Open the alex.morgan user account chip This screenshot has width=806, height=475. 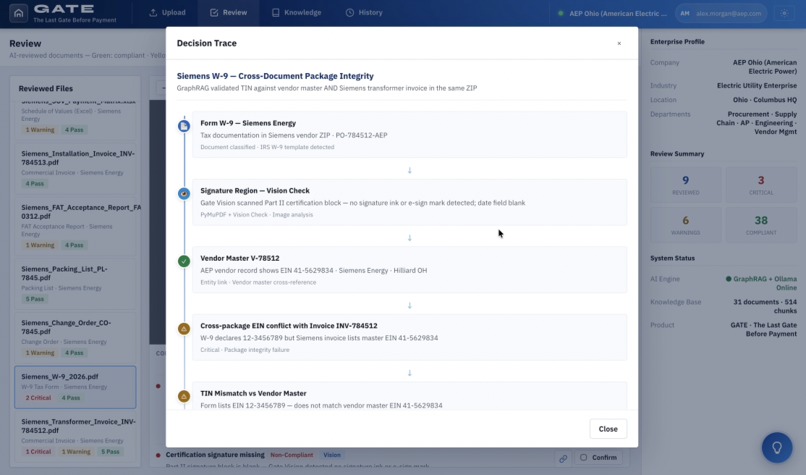coord(721,13)
